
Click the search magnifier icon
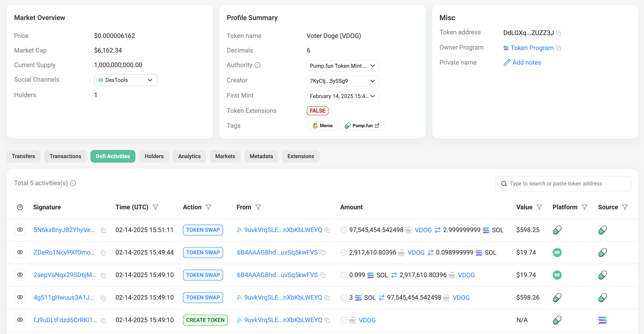(x=504, y=184)
